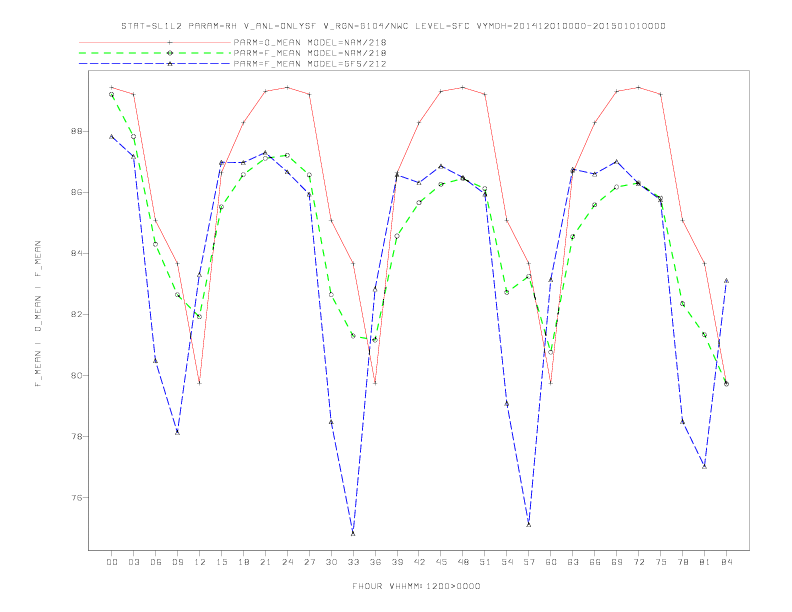Click x-axis tick label 42

click(419, 562)
